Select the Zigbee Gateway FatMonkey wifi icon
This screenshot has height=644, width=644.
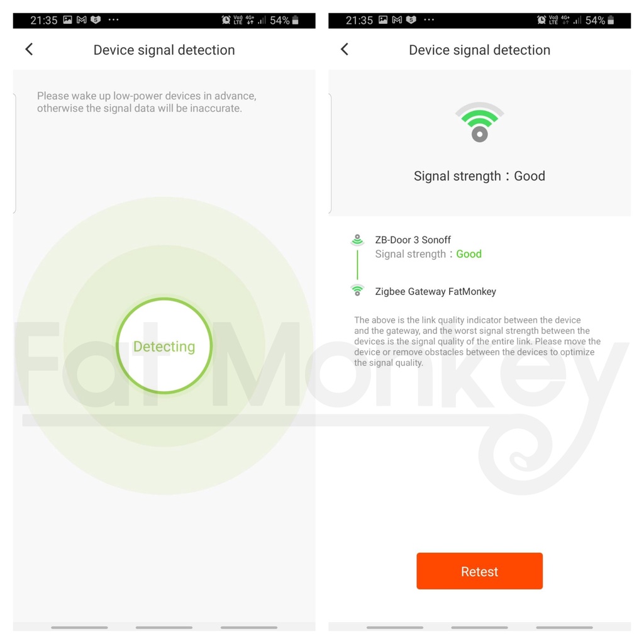coord(357,291)
